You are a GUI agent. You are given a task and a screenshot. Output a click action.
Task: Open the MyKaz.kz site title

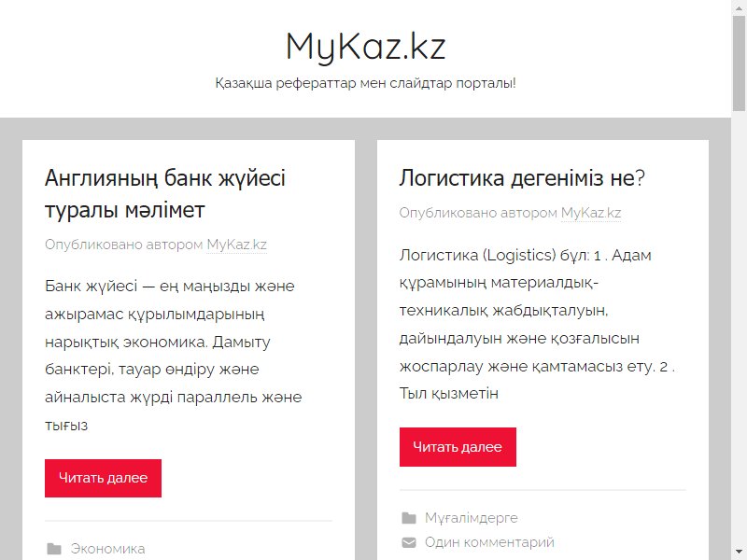click(x=365, y=46)
